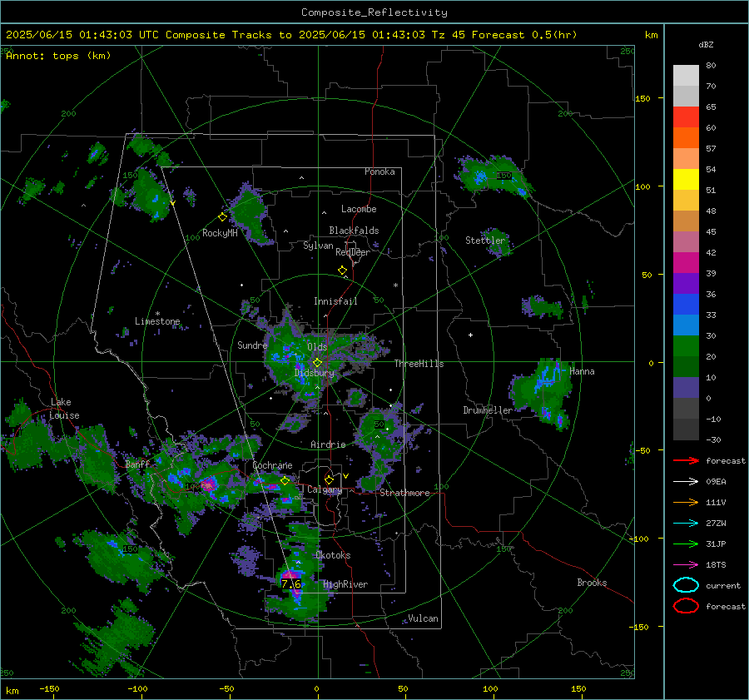
Task: Click the Innisfail label
Action: tap(335, 301)
